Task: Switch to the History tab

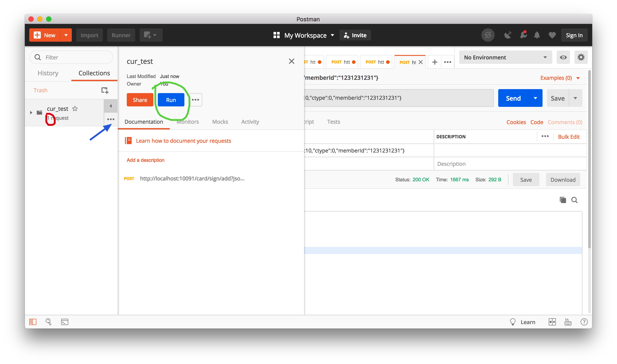Action: coord(48,73)
